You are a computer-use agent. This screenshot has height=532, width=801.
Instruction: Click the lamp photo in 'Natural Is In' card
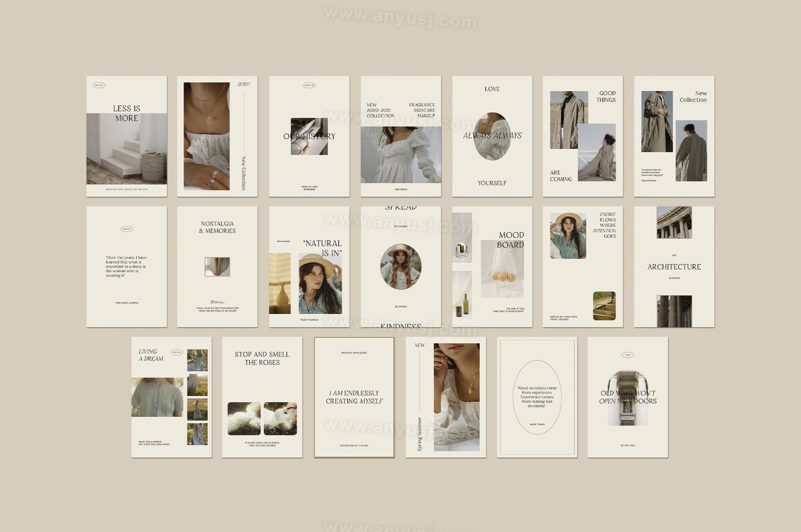pyautogui.click(x=280, y=283)
